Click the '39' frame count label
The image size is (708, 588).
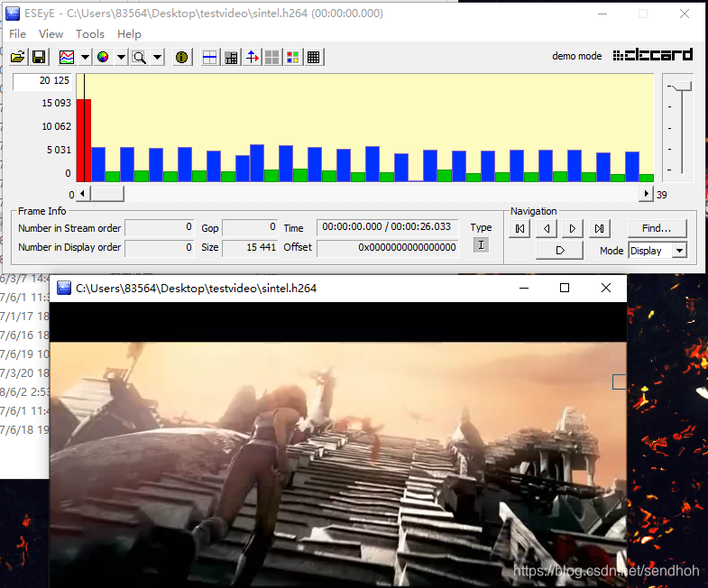(x=661, y=195)
